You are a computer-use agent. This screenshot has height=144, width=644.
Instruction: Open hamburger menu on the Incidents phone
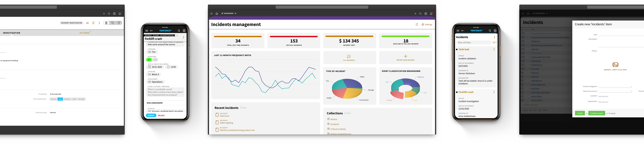458,31
